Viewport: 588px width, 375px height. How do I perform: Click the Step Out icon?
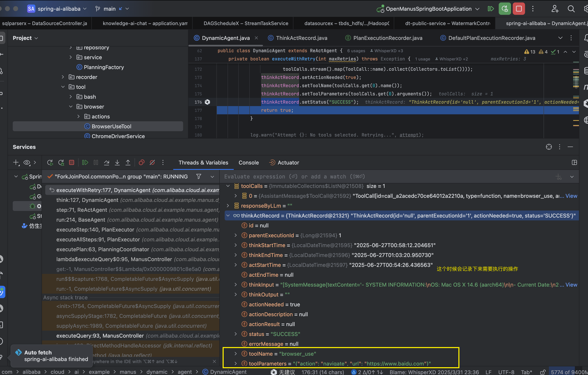coord(128,162)
